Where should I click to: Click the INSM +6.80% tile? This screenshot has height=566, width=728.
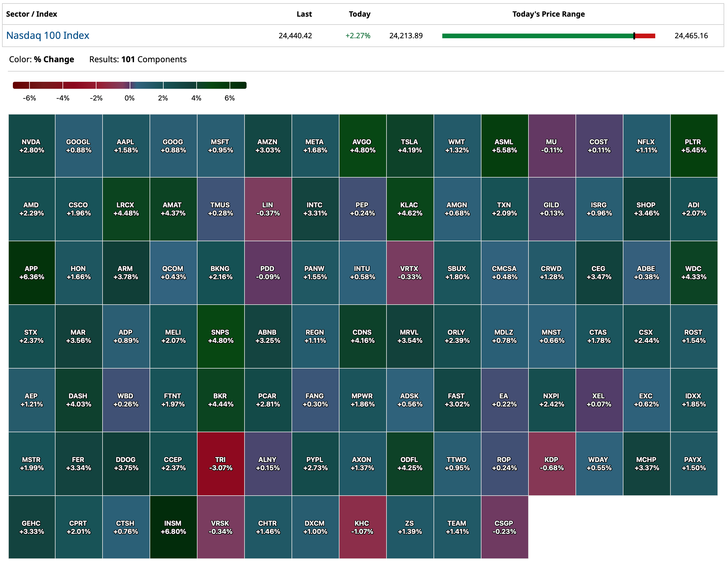pyautogui.click(x=173, y=527)
